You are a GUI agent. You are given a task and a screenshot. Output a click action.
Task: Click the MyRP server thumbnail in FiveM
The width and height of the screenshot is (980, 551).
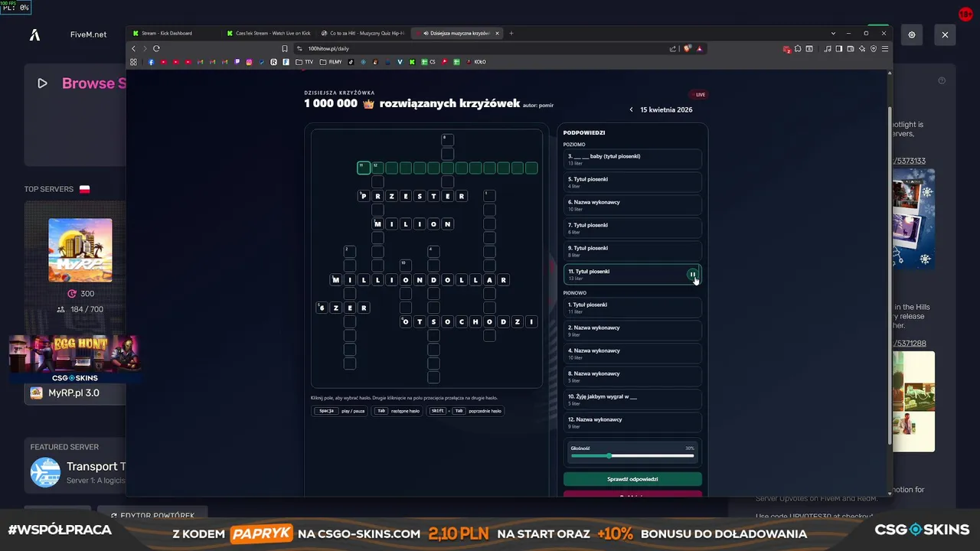coord(80,250)
